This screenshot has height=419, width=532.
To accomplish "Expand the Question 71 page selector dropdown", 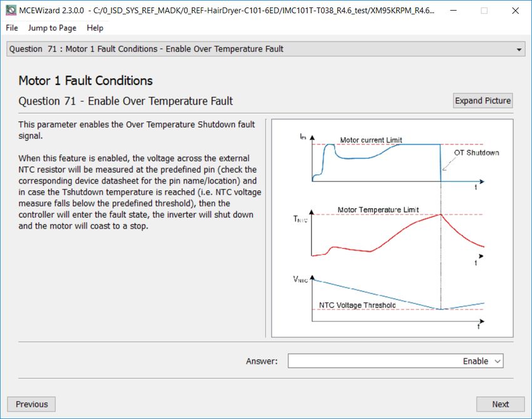I will (265, 49).
